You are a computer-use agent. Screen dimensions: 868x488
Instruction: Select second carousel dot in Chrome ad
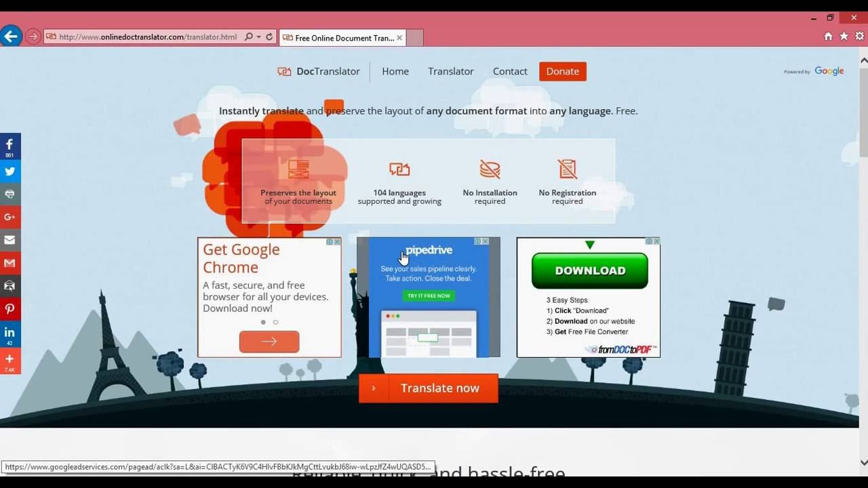(x=275, y=322)
